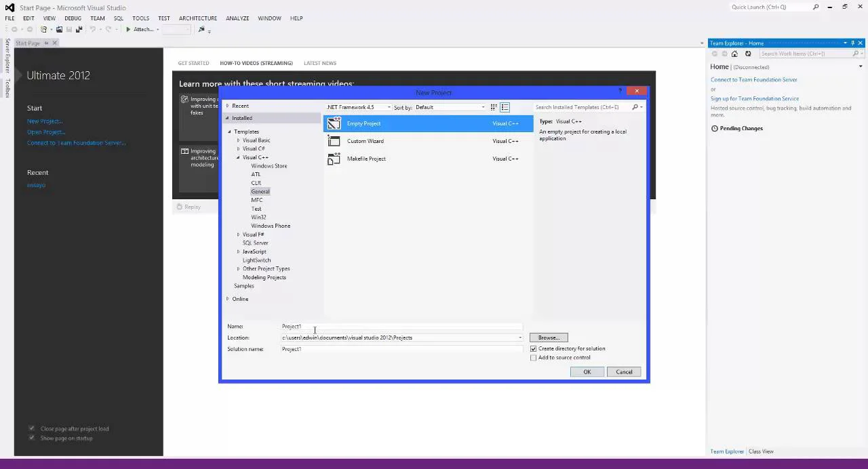868x469 pixels.
Task: Toggle auto-hide pin on Team Explorer
Action: [852, 43]
